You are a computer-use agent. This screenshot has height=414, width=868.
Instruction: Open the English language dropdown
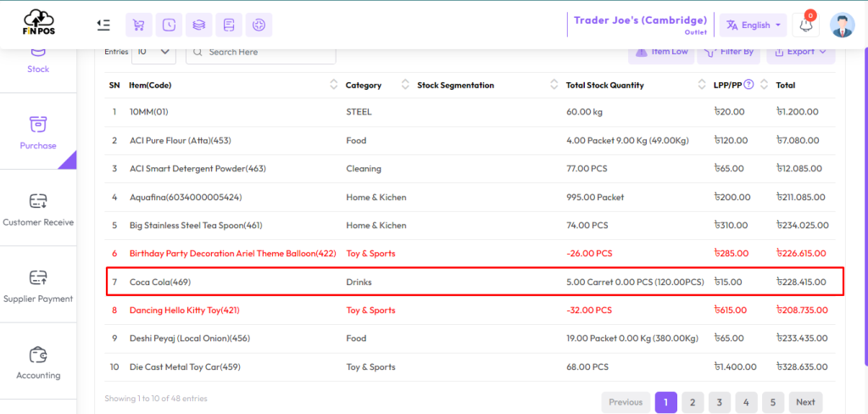(x=753, y=25)
